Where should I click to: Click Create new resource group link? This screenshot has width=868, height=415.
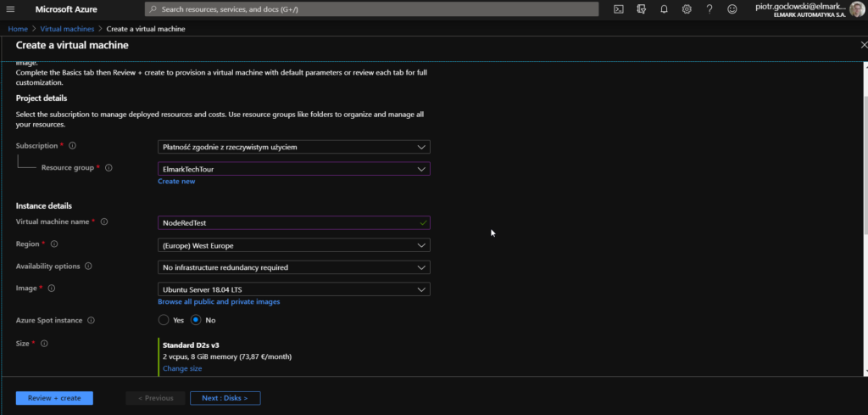point(176,181)
